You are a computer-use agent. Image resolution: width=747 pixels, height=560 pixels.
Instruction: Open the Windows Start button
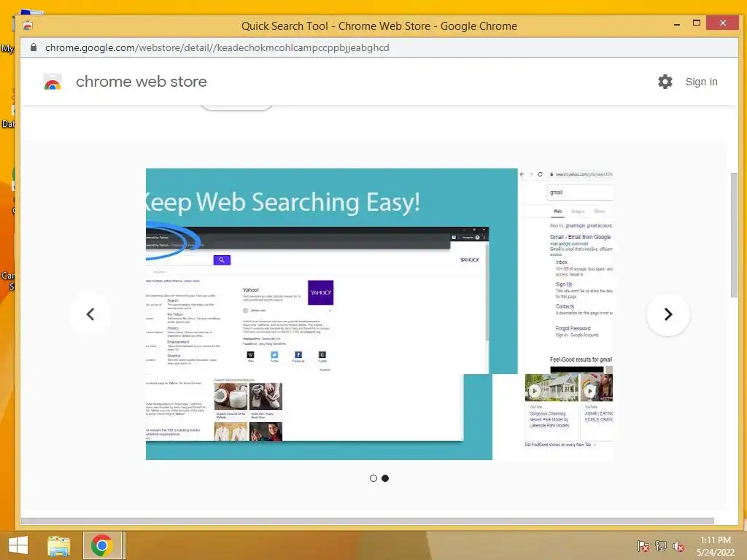point(18,545)
